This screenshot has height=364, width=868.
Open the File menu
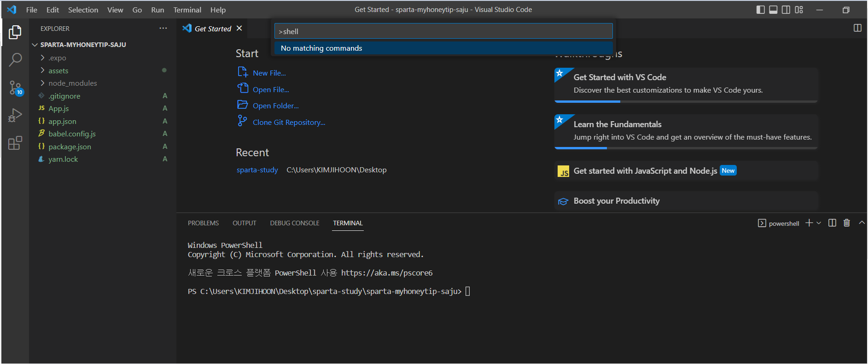[x=32, y=10]
